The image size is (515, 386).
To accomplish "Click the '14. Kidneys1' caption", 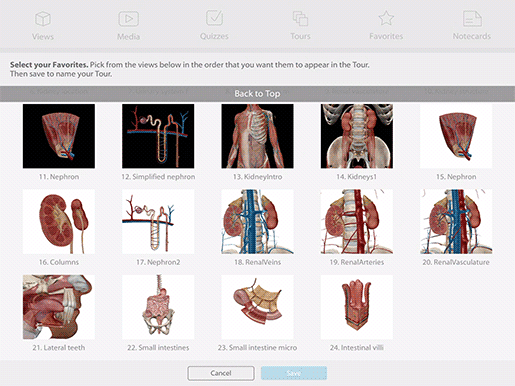I will click(x=357, y=177).
